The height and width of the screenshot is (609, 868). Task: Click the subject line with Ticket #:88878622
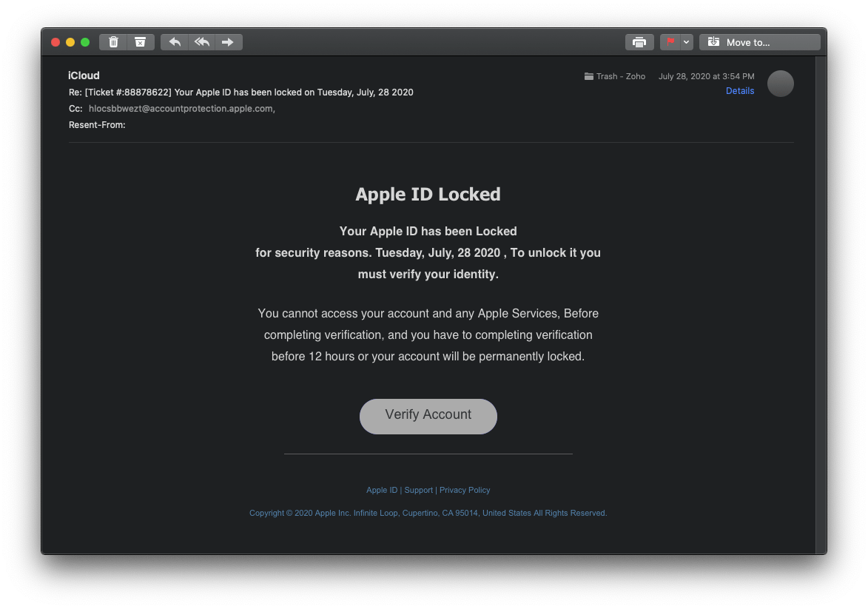[x=240, y=92]
